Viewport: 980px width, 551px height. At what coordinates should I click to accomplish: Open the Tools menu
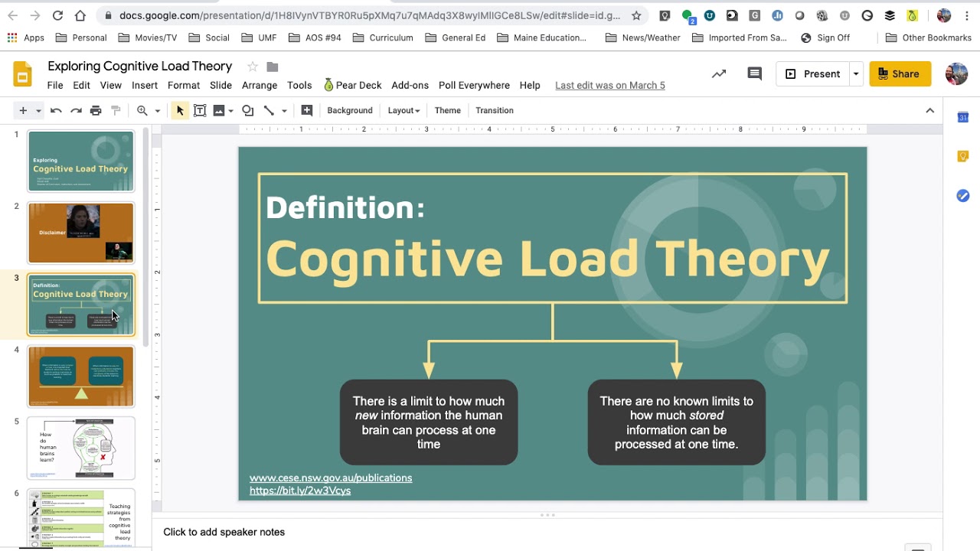pyautogui.click(x=299, y=85)
